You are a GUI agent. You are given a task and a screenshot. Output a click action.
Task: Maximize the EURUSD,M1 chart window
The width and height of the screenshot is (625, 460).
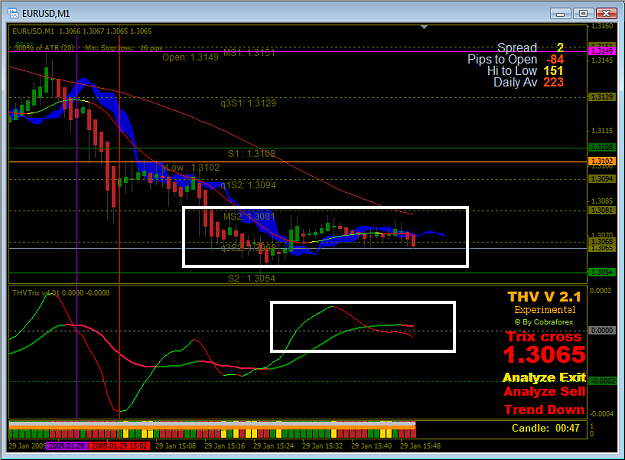click(583, 14)
